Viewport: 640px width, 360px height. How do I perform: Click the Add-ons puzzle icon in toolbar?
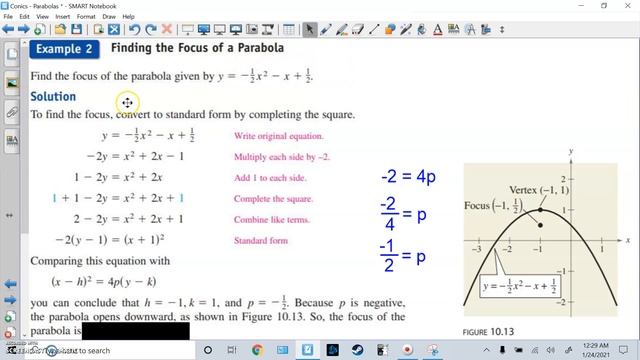486,29
